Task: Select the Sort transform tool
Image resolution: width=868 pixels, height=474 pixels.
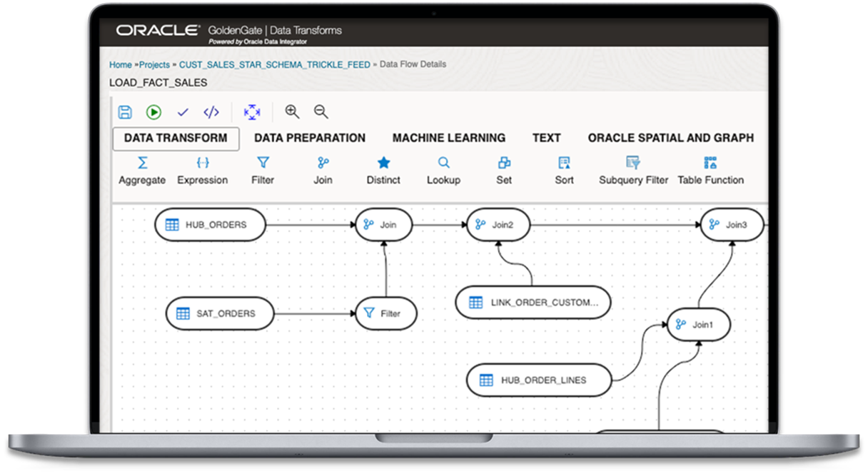Action: (564, 170)
